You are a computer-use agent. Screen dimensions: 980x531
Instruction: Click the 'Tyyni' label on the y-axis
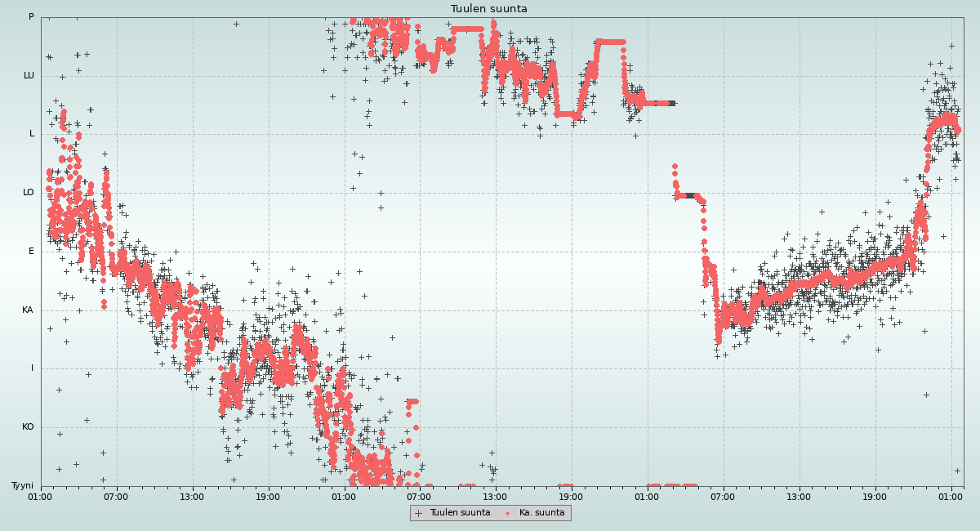coord(22,486)
